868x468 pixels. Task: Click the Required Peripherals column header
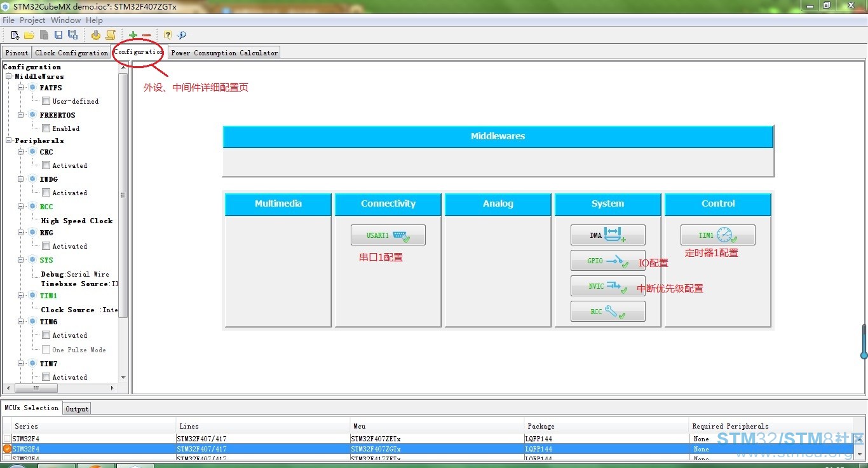pos(771,426)
